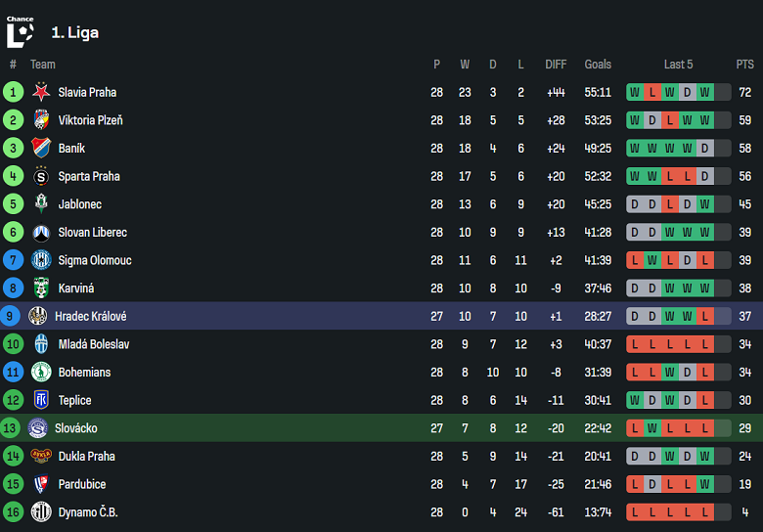Sort table by PTS column header
The width and height of the screenshot is (763, 532).
(x=744, y=65)
